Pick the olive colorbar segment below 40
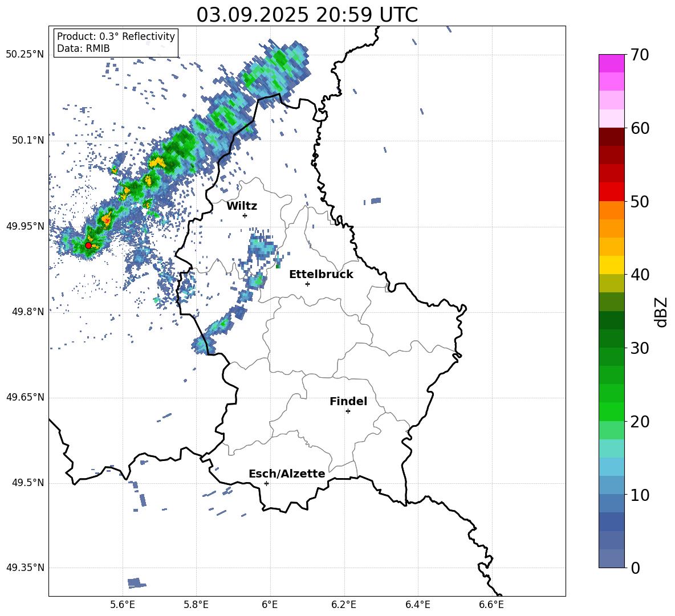Screen dimensions: 675x616 coord(611,283)
